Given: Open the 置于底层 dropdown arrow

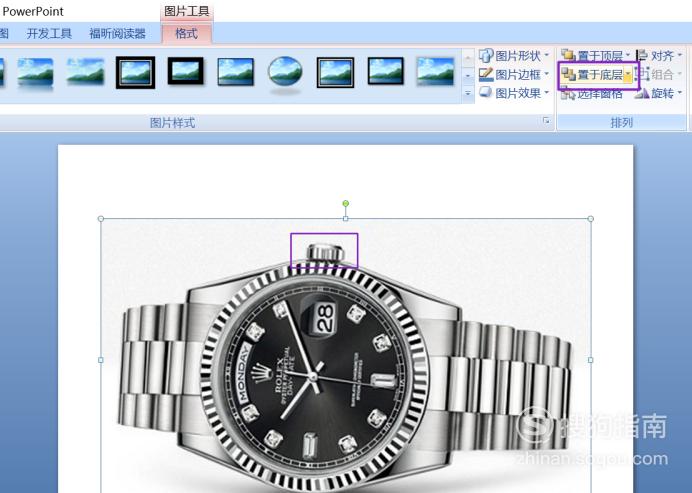Looking at the screenshot, I should tap(628, 75).
